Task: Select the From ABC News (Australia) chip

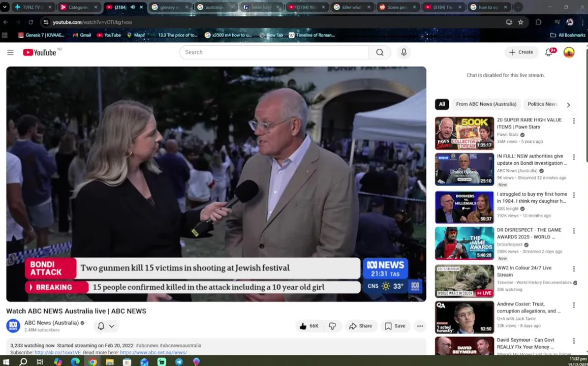Action: pos(486,104)
